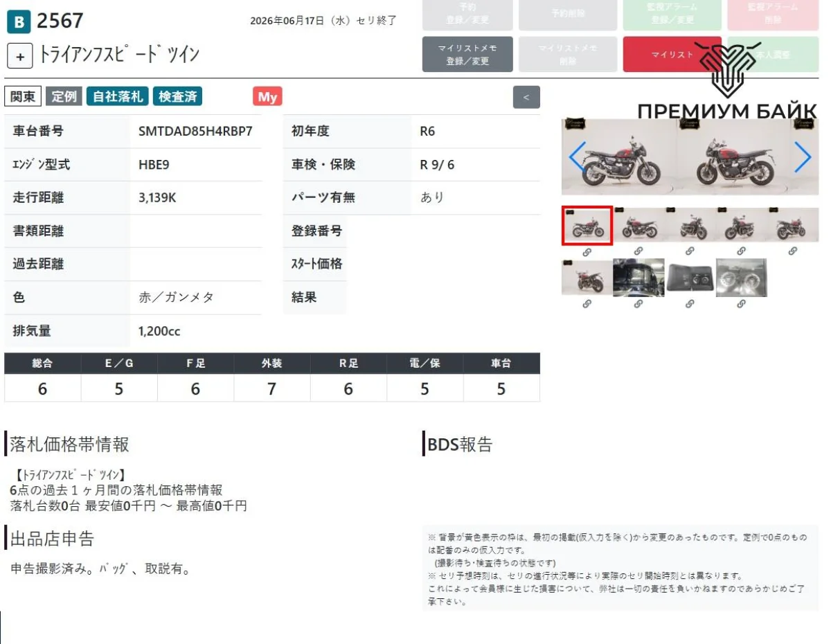Click the red My badge
831x644 pixels.
[267, 97]
